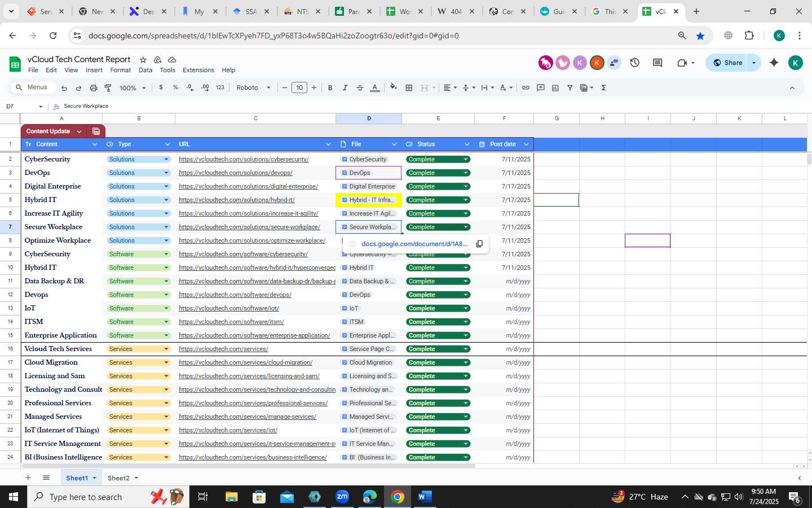Open the Content Update table menu arrow
The width and height of the screenshot is (812, 508).
pos(79,131)
